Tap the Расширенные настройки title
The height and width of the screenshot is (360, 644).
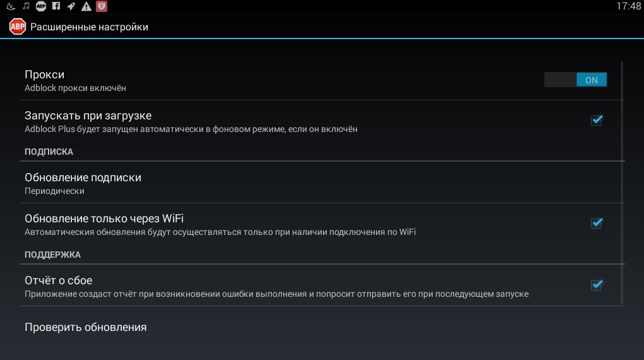click(x=89, y=27)
